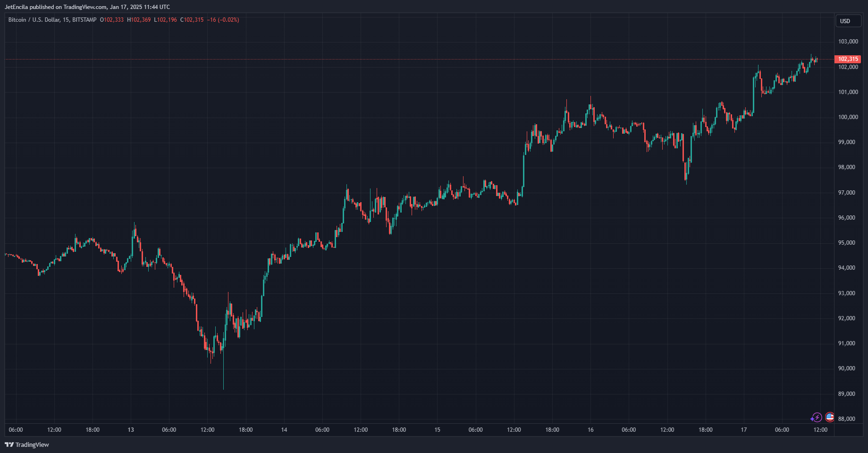Click the TradingView logo at bottom left
The height and width of the screenshot is (453, 868).
click(27, 444)
